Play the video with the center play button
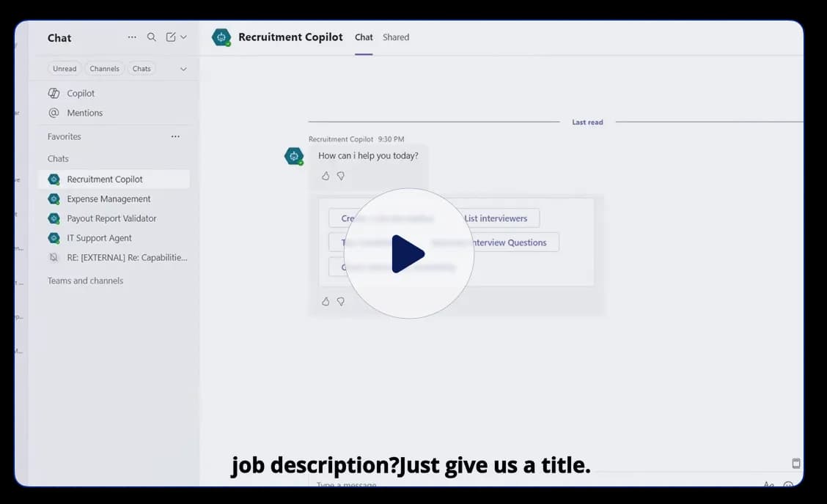Viewport: 827px width, 504px height. [409, 253]
